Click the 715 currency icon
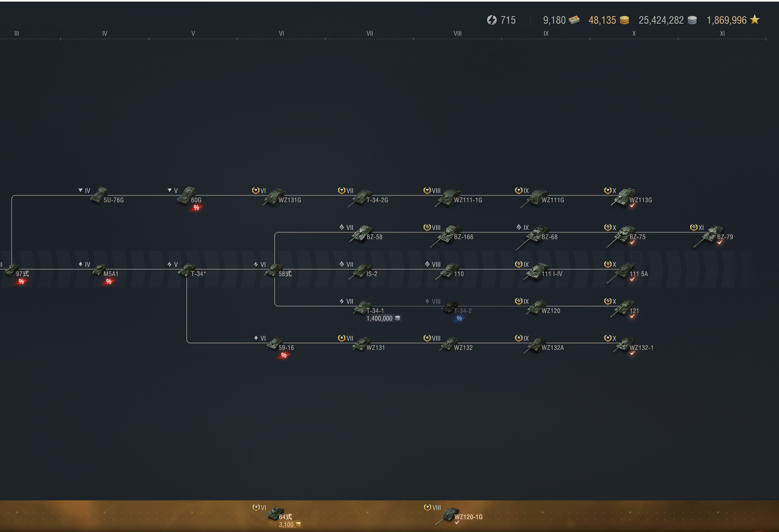This screenshot has width=779, height=532. point(492,20)
